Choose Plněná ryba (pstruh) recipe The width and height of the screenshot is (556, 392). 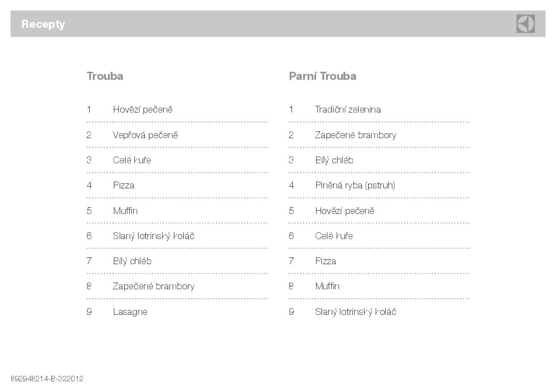pyautogui.click(x=355, y=185)
